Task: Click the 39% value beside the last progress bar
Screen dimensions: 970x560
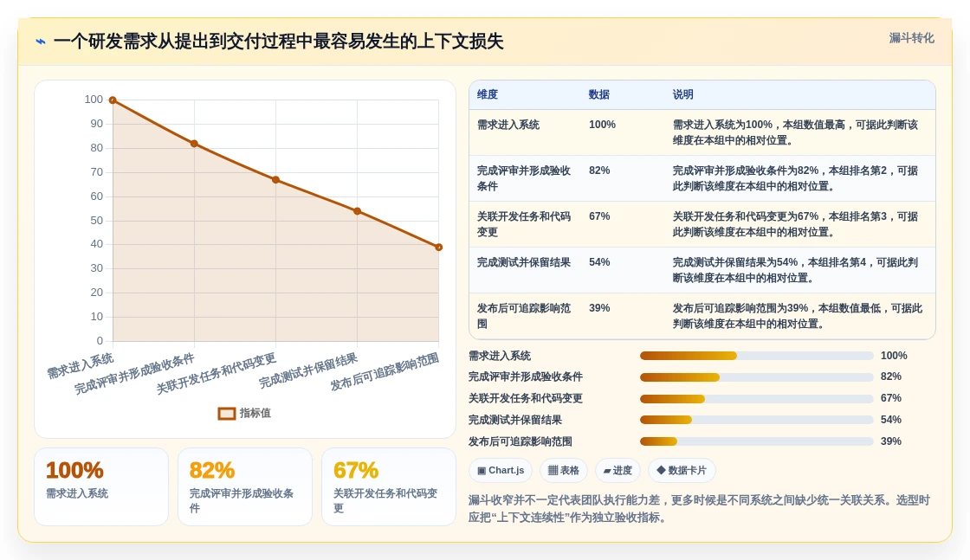Action: 891,441
